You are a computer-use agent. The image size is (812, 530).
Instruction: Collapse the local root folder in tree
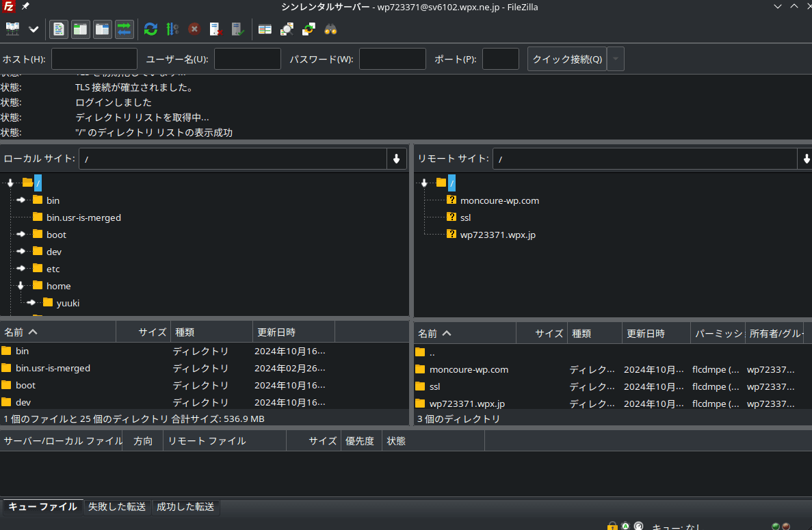[x=10, y=183]
